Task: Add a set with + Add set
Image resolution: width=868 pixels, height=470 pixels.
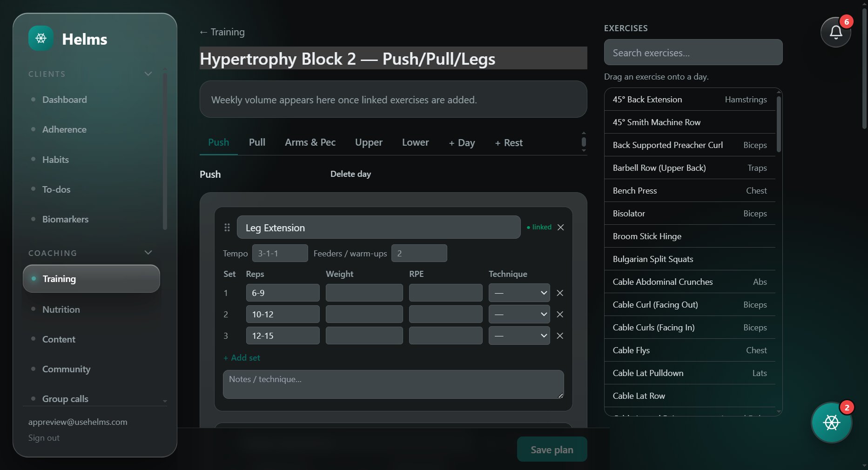Action: pos(242,357)
